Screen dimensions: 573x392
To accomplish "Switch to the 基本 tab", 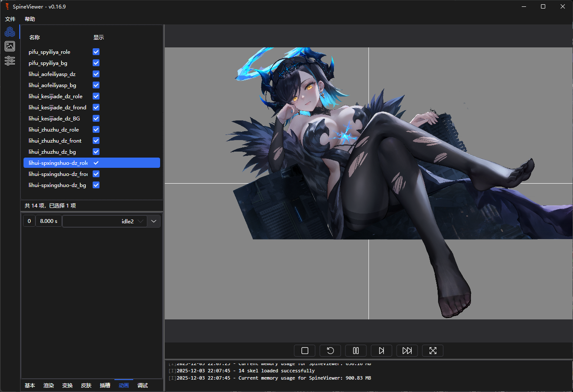I will [x=30, y=385].
